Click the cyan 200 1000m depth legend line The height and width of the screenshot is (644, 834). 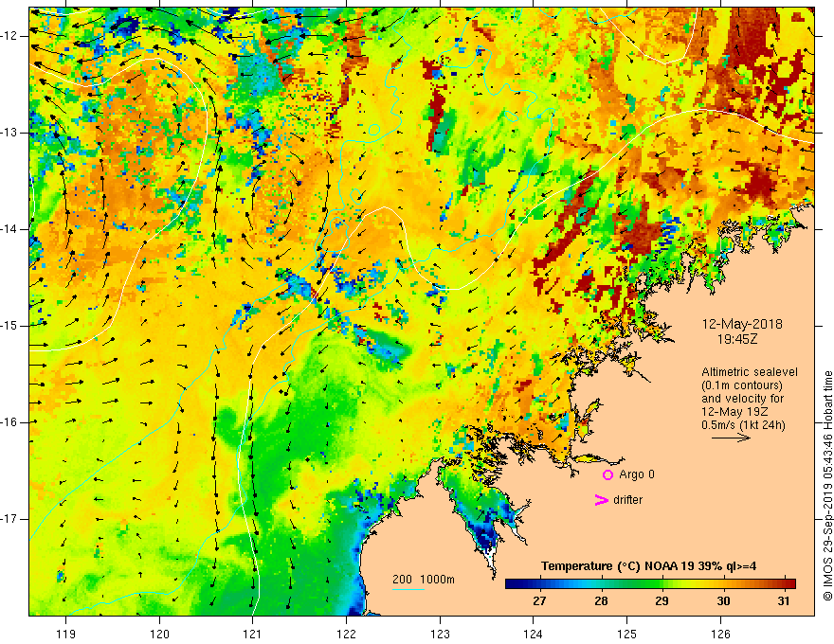click(x=408, y=589)
